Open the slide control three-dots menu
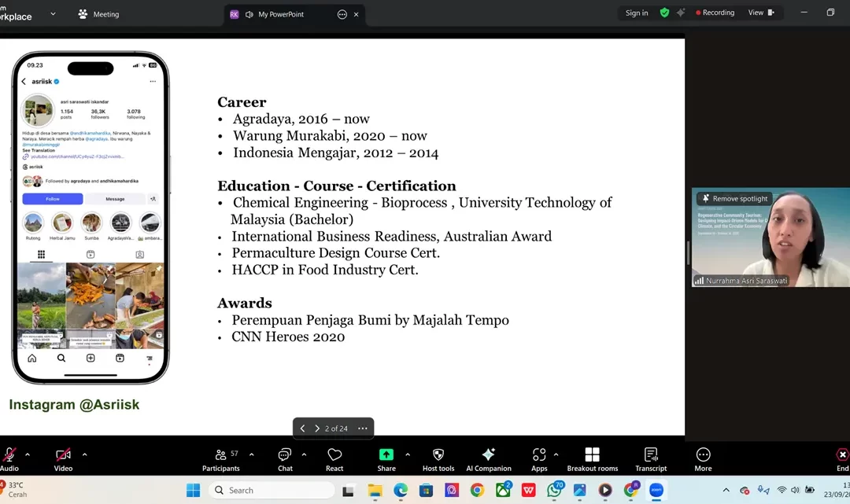This screenshot has height=504, width=850. tap(362, 429)
